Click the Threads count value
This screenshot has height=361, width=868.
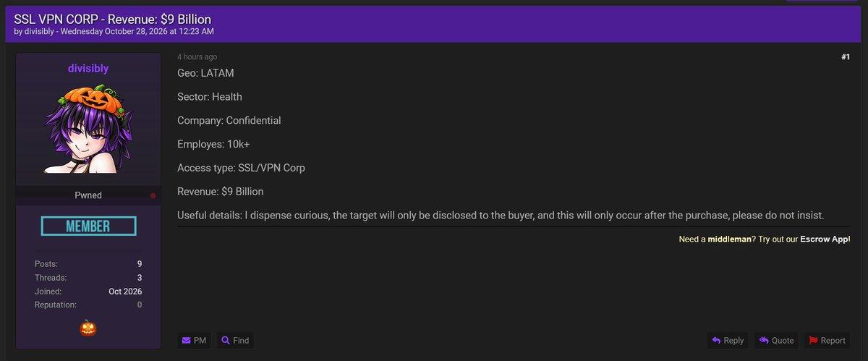[139, 278]
